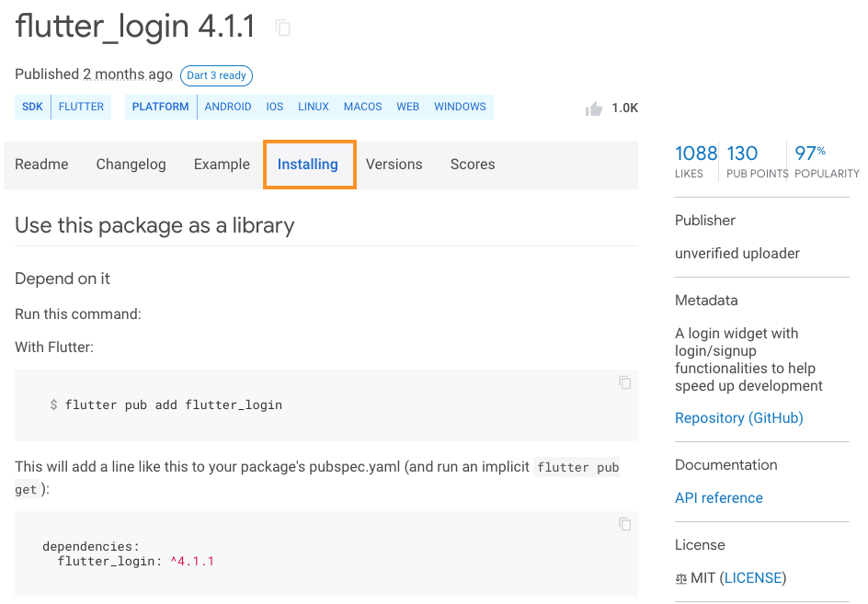868x604 pixels.
Task: Click the FLUTTER SDK tag
Action: click(x=81, y=107)
